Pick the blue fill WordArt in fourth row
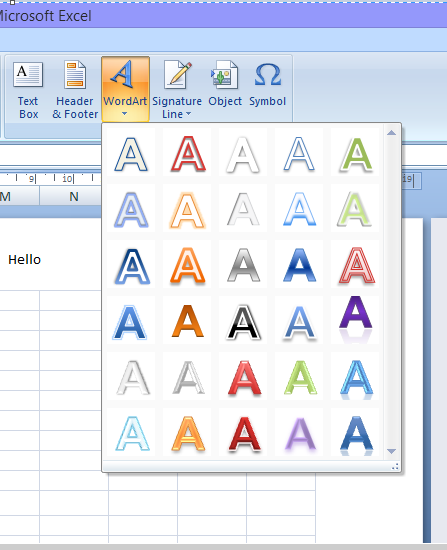The width and height of the screenshot is (447, 550). click(x=131, y=321)
